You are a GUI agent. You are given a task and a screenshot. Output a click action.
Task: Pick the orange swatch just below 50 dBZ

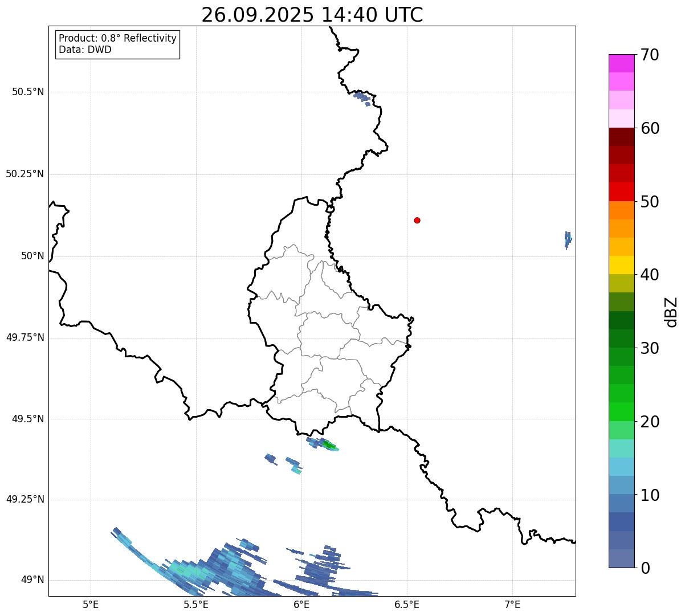click(621, 210)
